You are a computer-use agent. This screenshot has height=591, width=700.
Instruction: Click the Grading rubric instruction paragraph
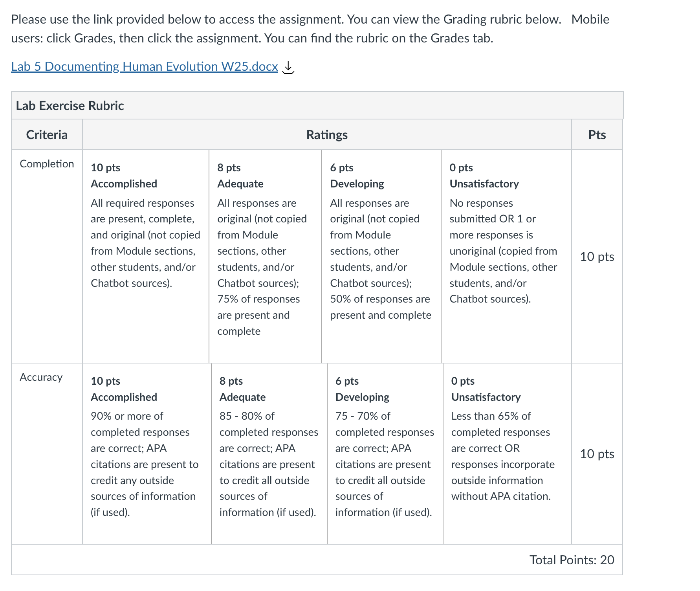[x=310, y=29]
